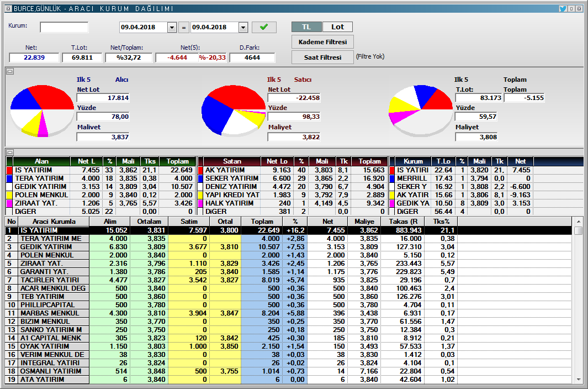Select TACIRLER YATIRI row
Image resolution: width=588 pixels, height=389 pixels.
pos(289,280)
